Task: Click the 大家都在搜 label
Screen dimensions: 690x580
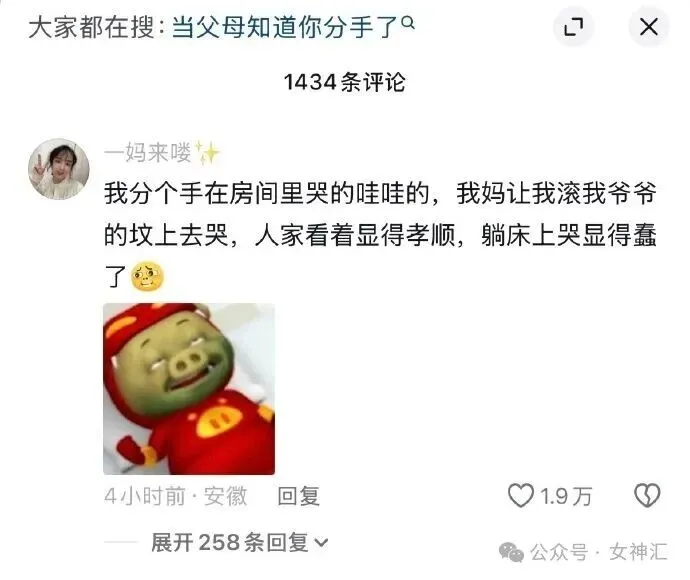Action: coord(92,27)
